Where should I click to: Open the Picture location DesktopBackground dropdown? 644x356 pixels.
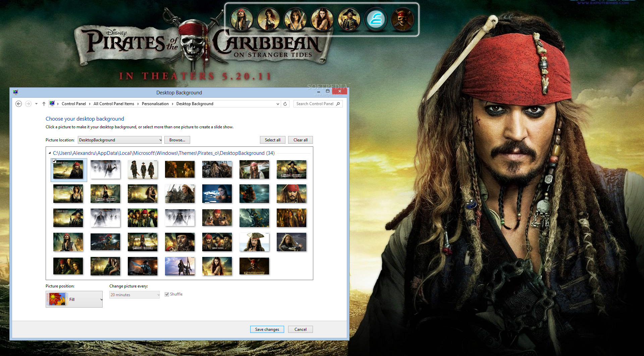(x=120, y=140)
